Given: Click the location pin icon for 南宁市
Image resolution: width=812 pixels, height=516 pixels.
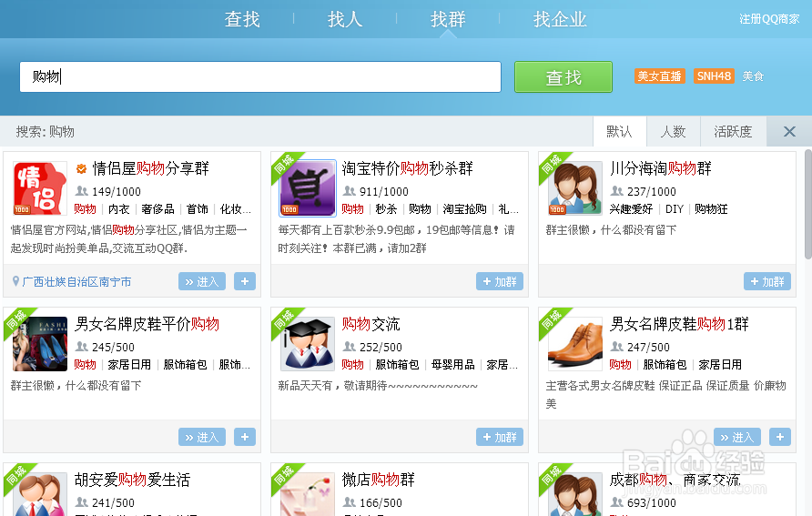Looking at the screenshot, I should 16,281.
